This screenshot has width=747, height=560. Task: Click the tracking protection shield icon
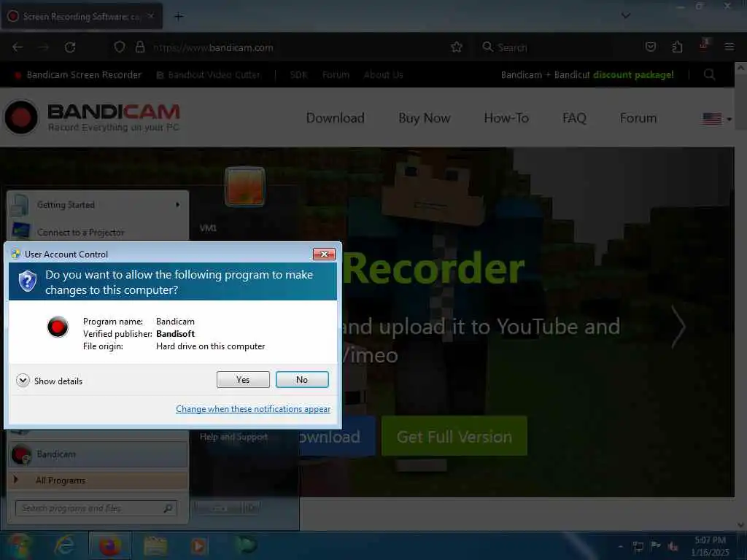[x=119, y=47]
